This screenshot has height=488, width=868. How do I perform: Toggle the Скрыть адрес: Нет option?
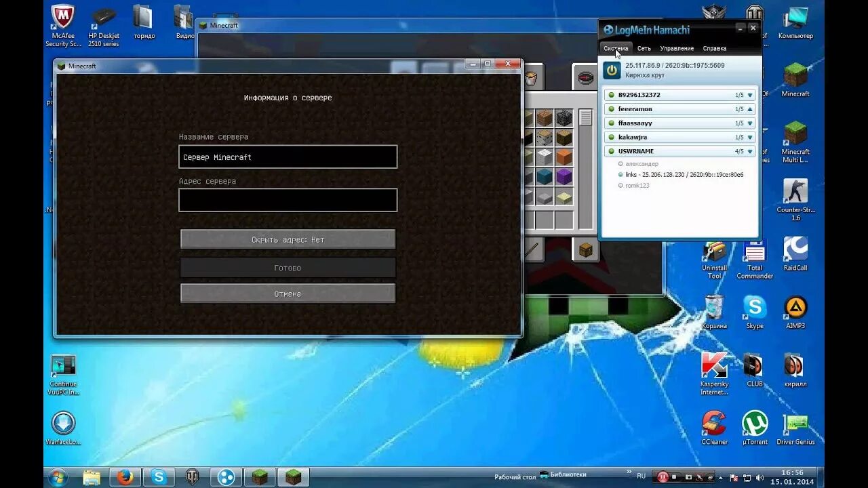coord(288,239)
